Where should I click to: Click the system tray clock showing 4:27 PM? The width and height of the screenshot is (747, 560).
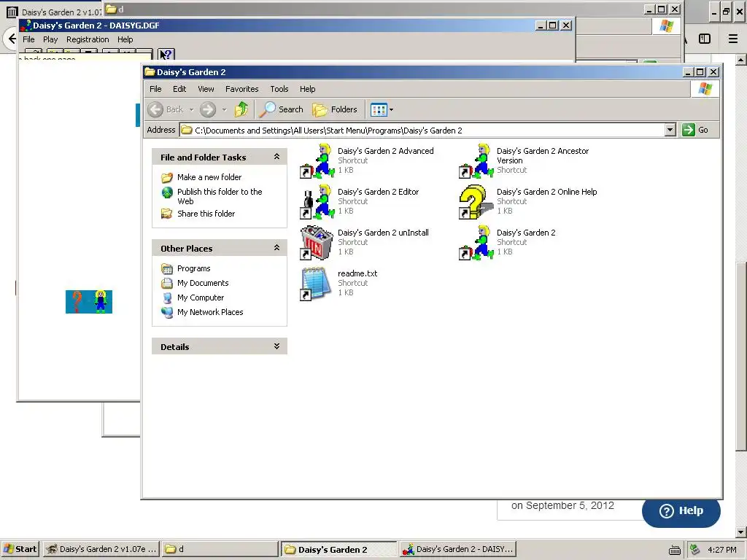721,550
